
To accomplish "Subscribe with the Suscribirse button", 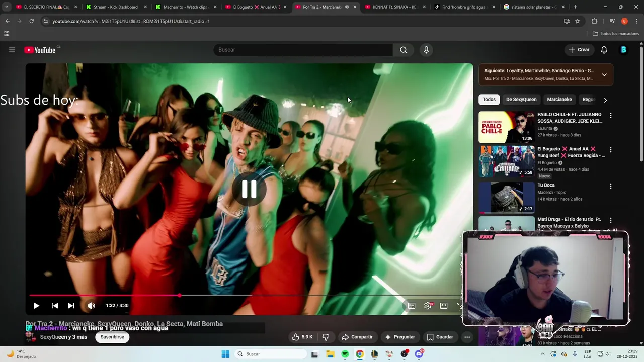I will (112, 337).
